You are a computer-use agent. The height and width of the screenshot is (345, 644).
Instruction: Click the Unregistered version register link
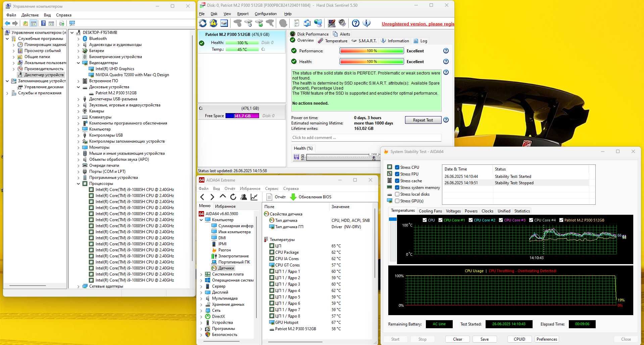418,24
